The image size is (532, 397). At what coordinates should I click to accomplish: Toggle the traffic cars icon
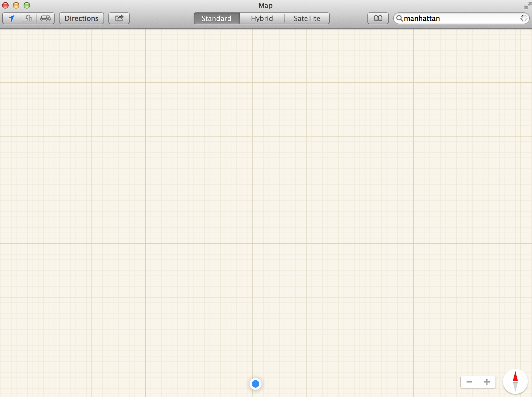[45, 18]
